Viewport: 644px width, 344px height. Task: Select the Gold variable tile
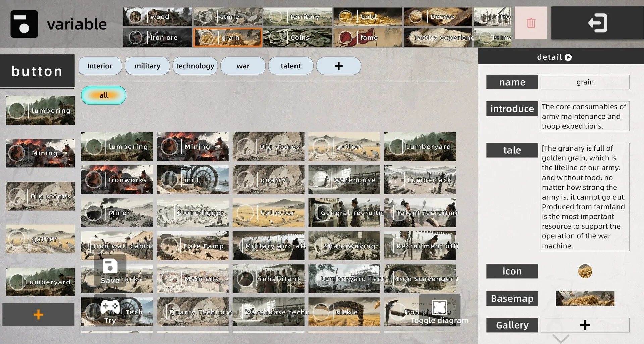(368, 17)
